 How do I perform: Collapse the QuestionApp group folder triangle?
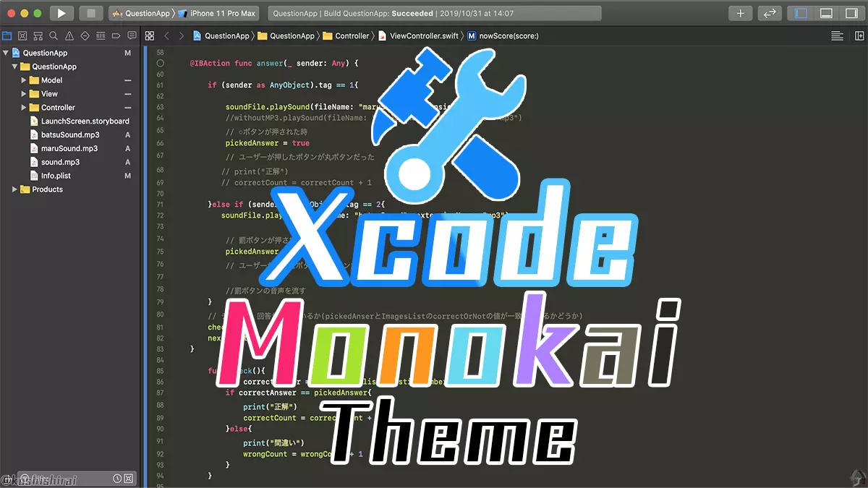tap(14, 67)
